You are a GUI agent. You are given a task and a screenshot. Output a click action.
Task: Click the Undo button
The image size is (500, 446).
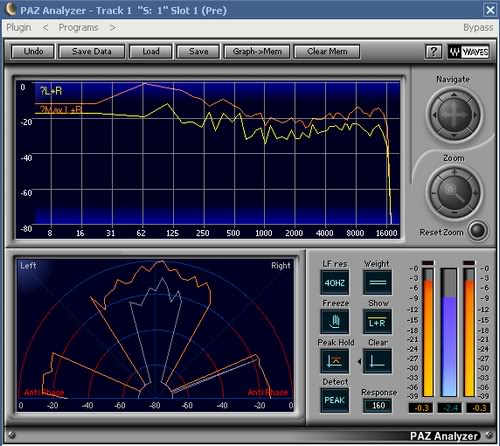(33, 52)
